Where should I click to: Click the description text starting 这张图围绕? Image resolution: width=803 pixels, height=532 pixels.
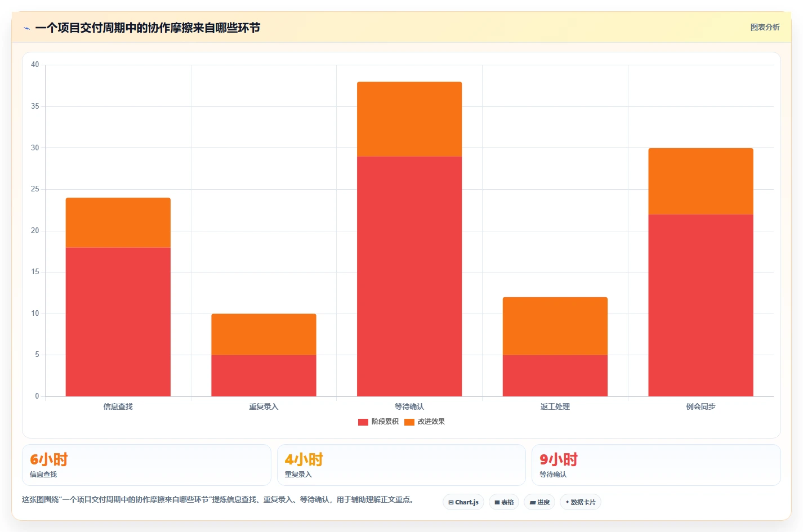[218, 500]
